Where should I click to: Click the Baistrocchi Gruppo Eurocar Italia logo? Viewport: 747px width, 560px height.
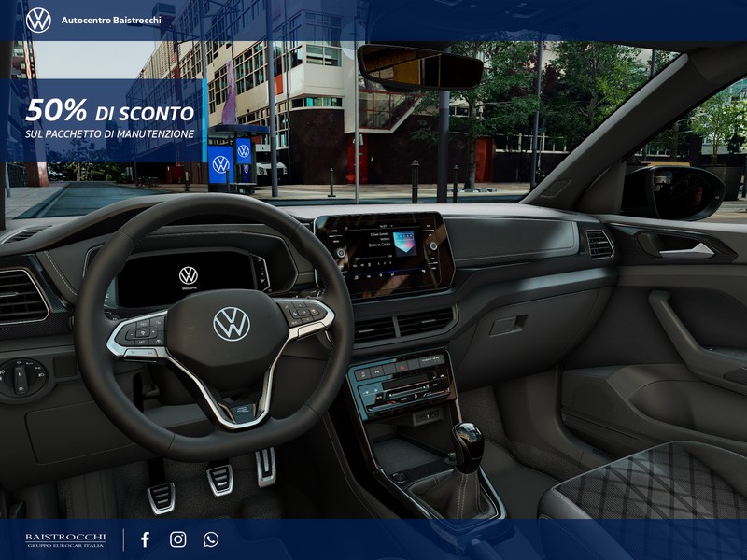click(x=65, y=540)
